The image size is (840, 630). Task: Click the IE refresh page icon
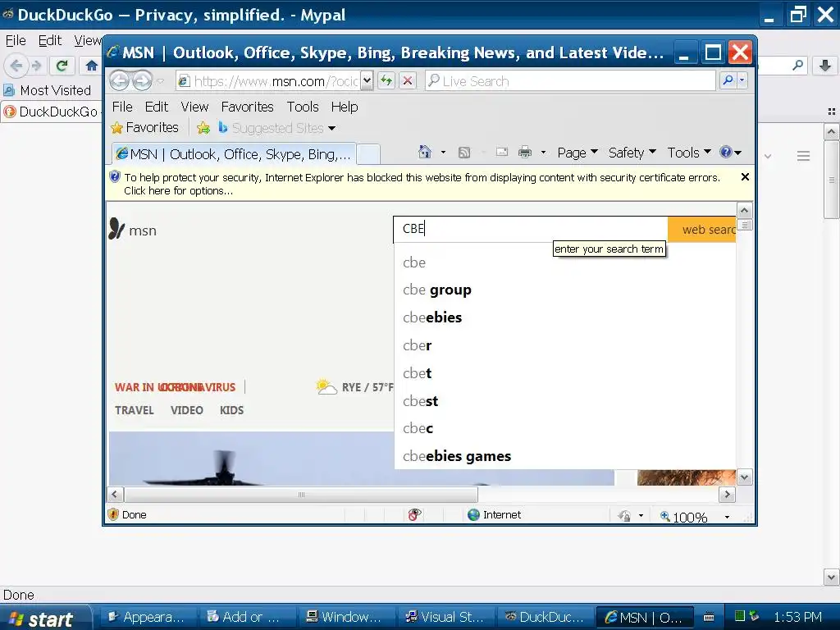[x=386, y=81]
